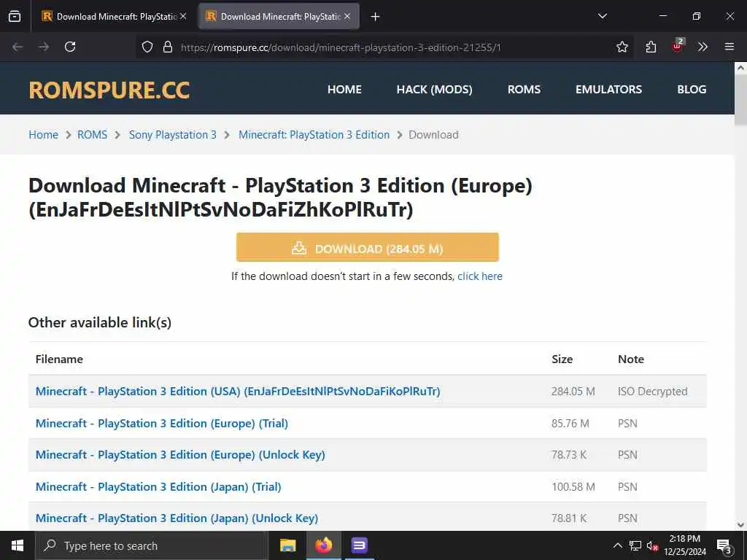The width and height of the screenshot is (747, 560).
Task: Click the uBlock Origin extension icon
Action: click(x=677, y=46)
